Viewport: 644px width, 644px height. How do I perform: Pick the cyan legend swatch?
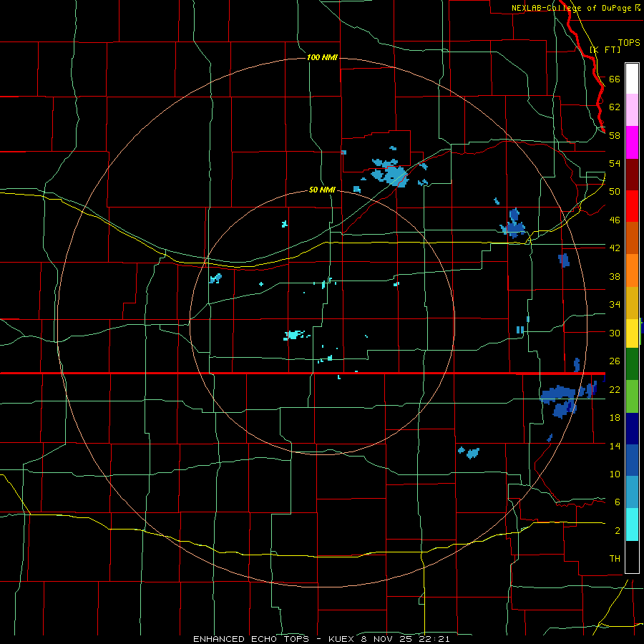click(632, 525)
